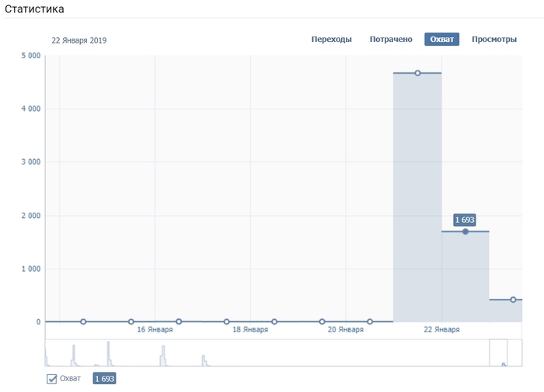Switch to the Переходы tab
The width and height of the screenshot is (544, 392).
click(332, 40)
